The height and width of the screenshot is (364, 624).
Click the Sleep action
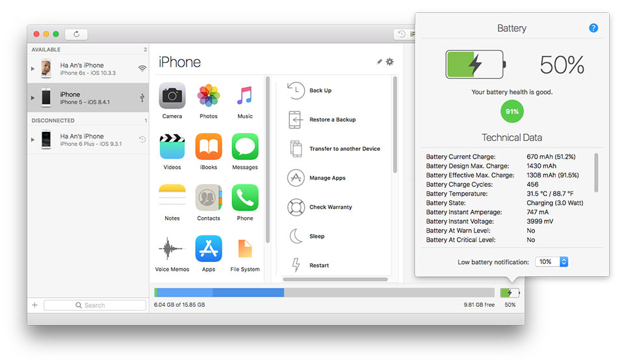click(305, 236)
